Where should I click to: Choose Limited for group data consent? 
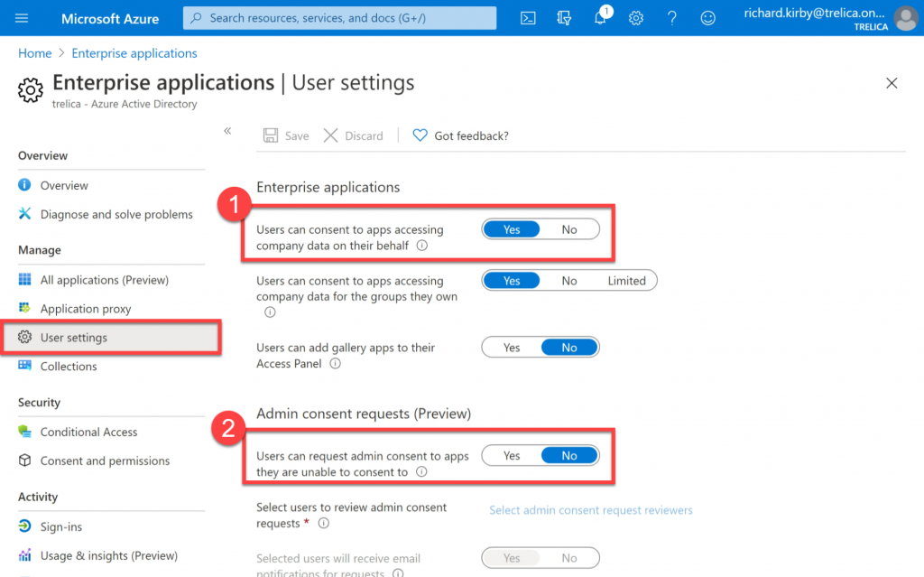(629, 280)
